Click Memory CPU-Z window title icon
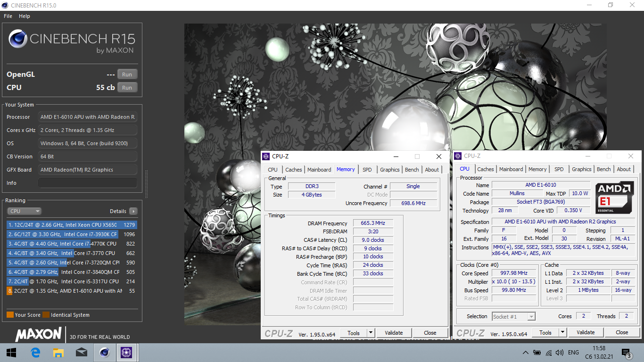 pos(267,156)
